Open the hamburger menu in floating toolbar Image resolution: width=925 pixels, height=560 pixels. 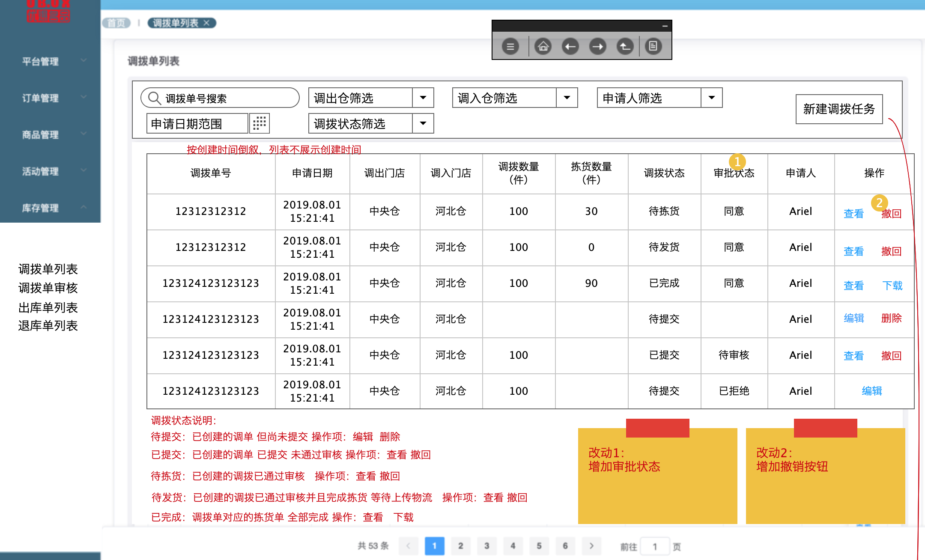tap(510, 46)
